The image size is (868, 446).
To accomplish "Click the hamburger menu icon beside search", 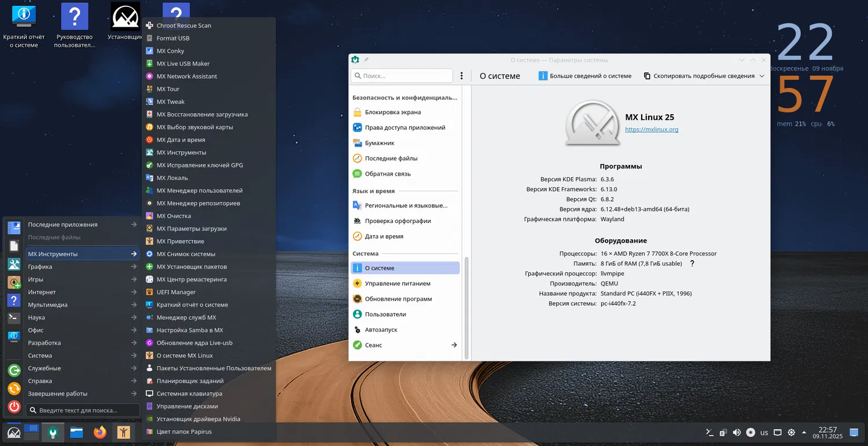I will click(x=461, y=76).
